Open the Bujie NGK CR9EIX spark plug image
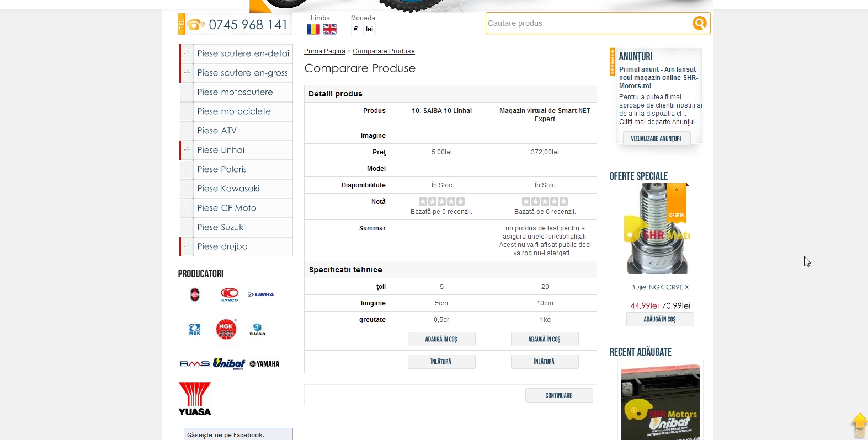 tap(657, 229)
